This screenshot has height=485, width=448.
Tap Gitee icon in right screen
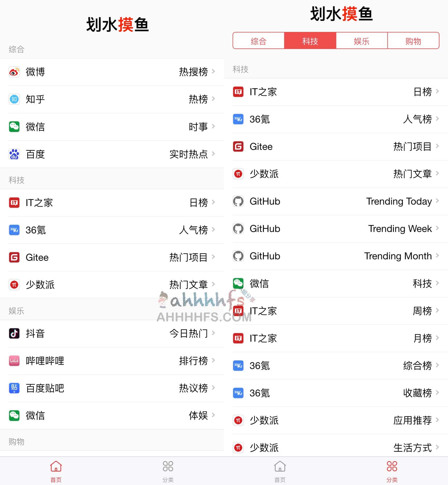point(238,146)
